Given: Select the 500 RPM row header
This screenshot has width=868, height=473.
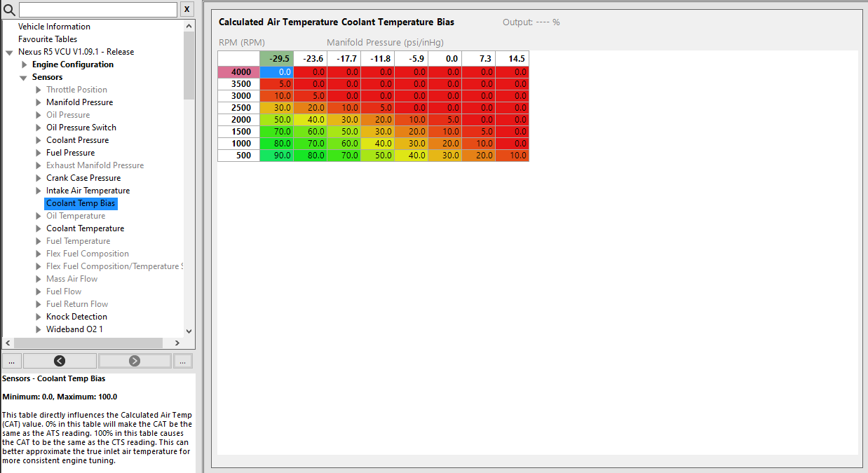Looking at the screenshot, I should [238, 156].
